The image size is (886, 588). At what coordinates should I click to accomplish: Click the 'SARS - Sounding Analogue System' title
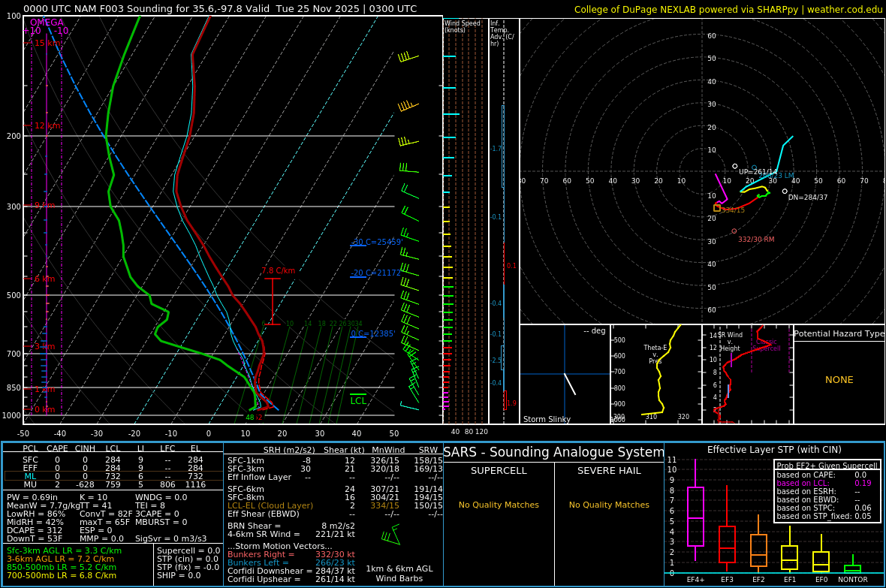(x=554, y=452)
